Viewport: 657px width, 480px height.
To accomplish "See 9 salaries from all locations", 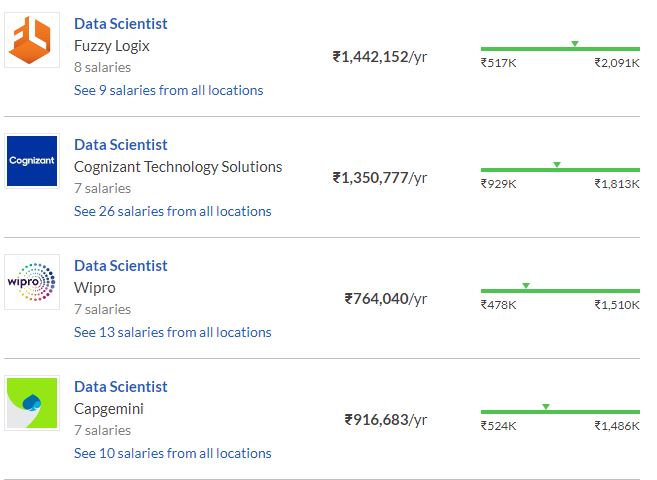I will (x=168, y=90).
